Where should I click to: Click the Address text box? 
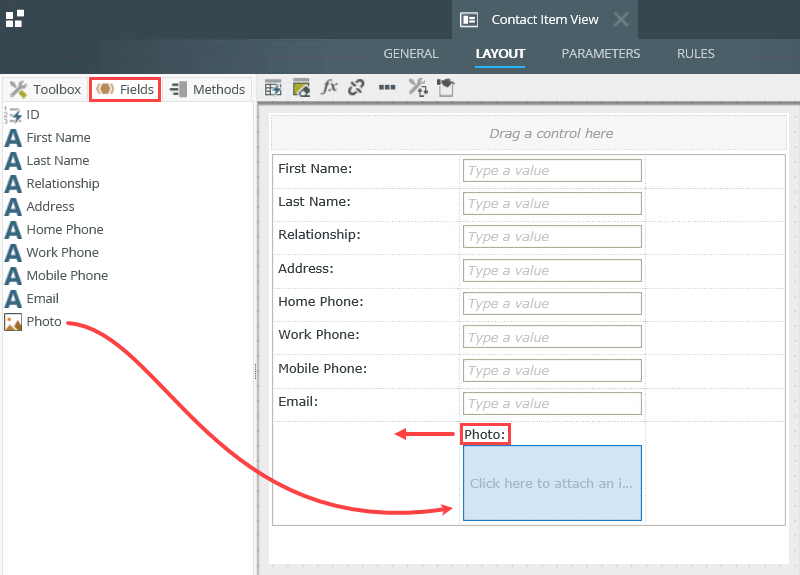coord(552,270)
